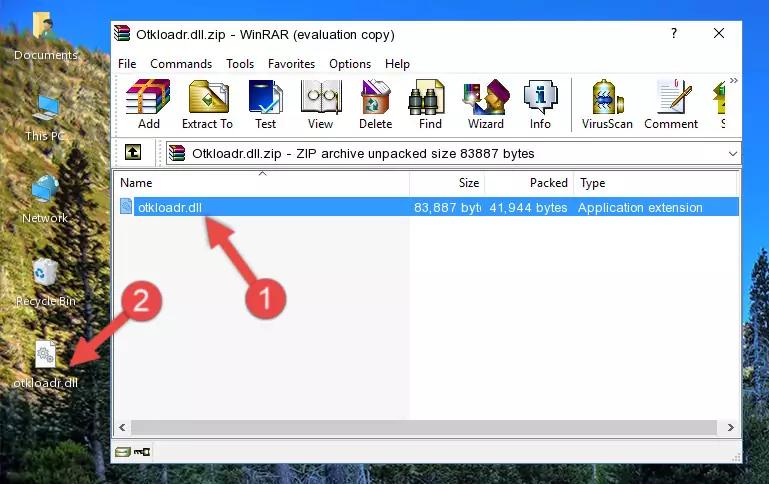
Task: Click the Delete toolbar icon
Action: [x=375, y=104]
